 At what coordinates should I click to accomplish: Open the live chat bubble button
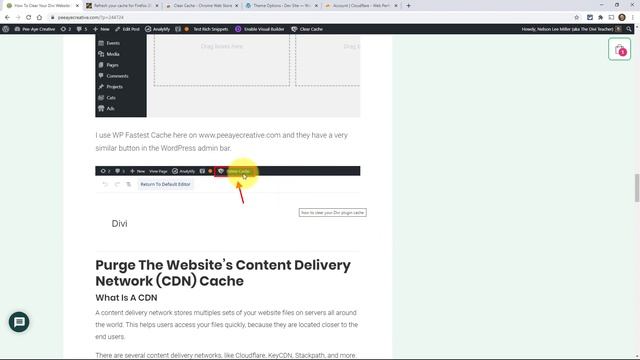(19, 322)
